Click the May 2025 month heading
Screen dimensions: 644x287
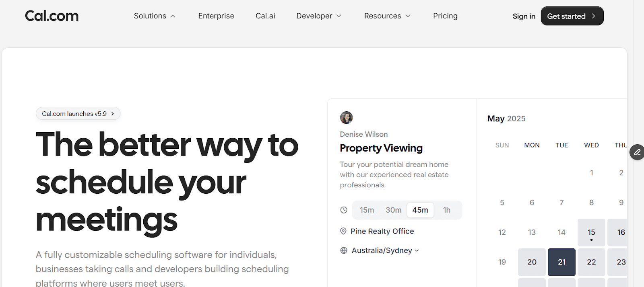tap(506, 119)
